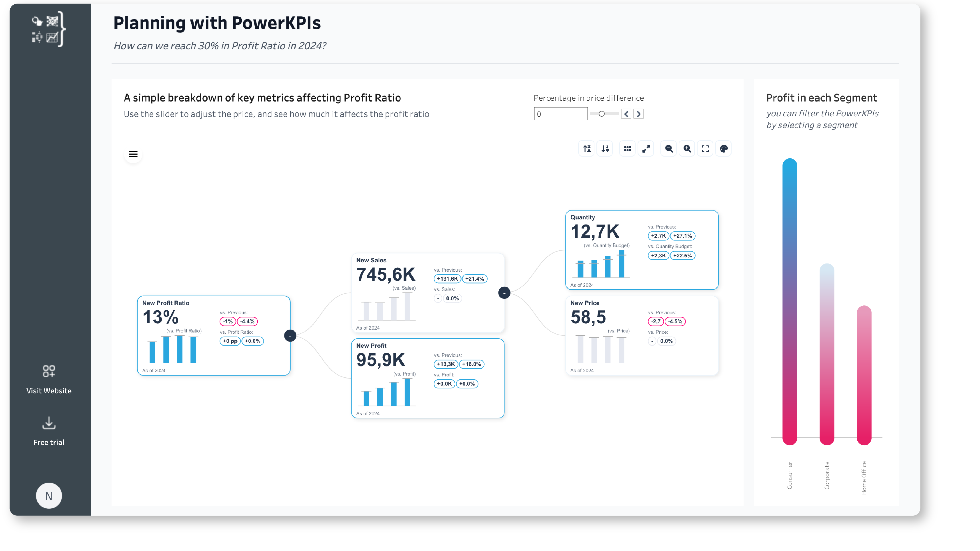Open the hamburger menu above the KPI tree

(x=133, y=154)
